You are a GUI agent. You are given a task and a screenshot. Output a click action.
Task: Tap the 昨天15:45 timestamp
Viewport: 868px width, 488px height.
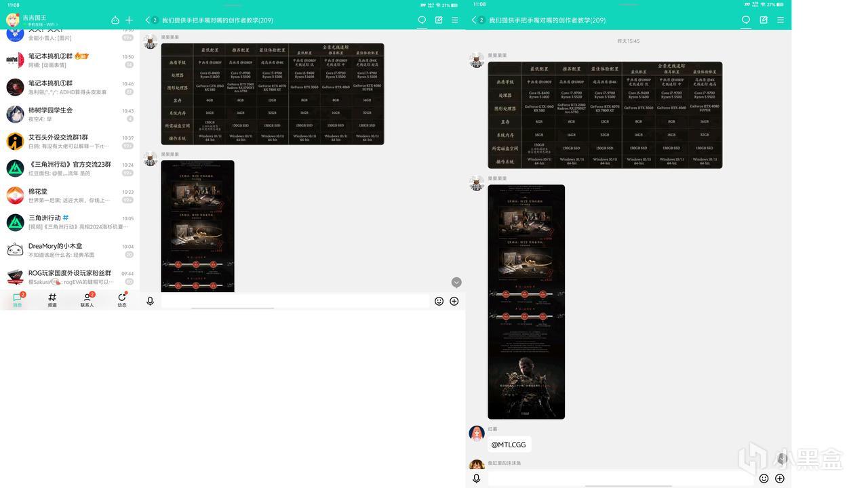point(629,41)
